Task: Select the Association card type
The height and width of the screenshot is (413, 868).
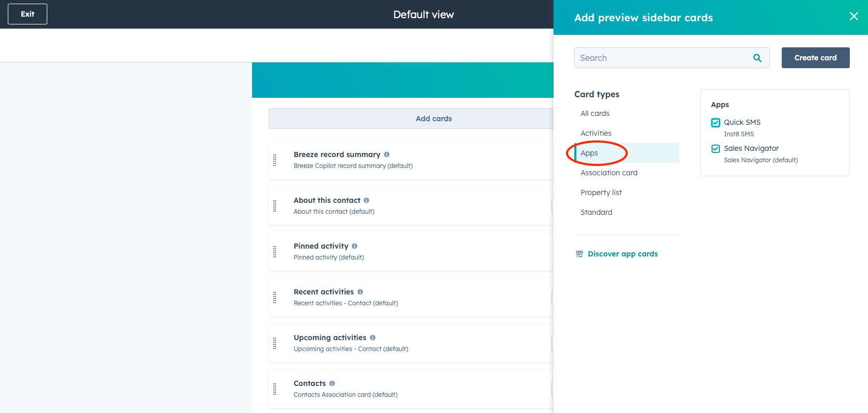Action: 609,173
